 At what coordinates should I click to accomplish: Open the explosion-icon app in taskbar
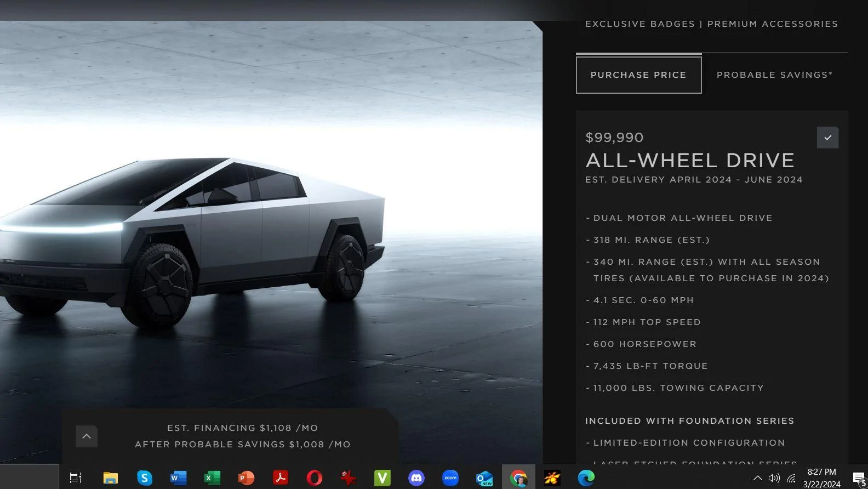click(x=552, y=478)
